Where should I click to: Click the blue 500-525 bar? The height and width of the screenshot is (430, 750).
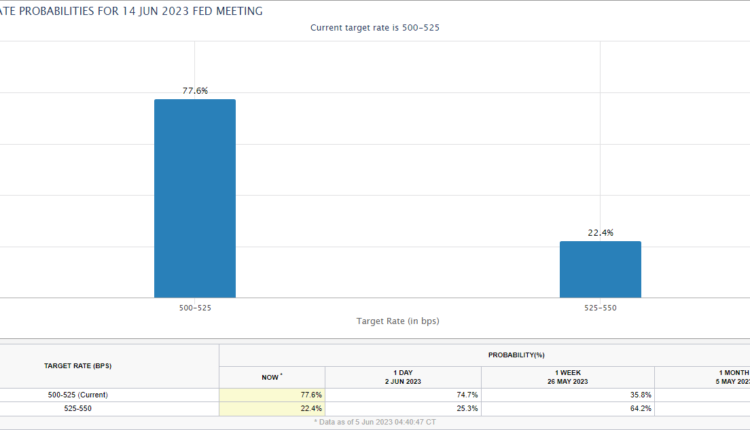(195, 198)
